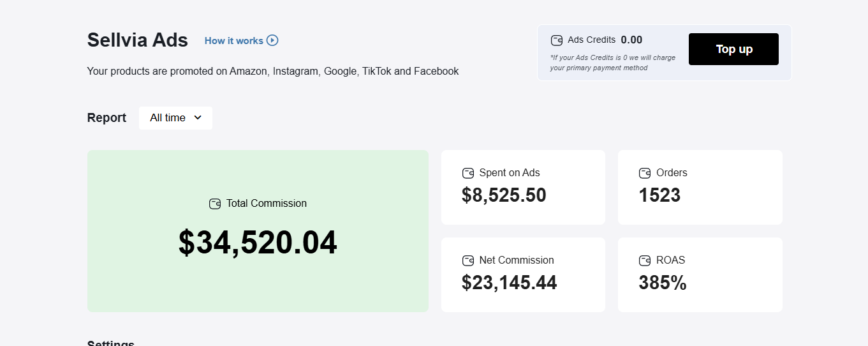Click the chevron arrow in period selector
868x346 pixels.
(x=198, y=117)
